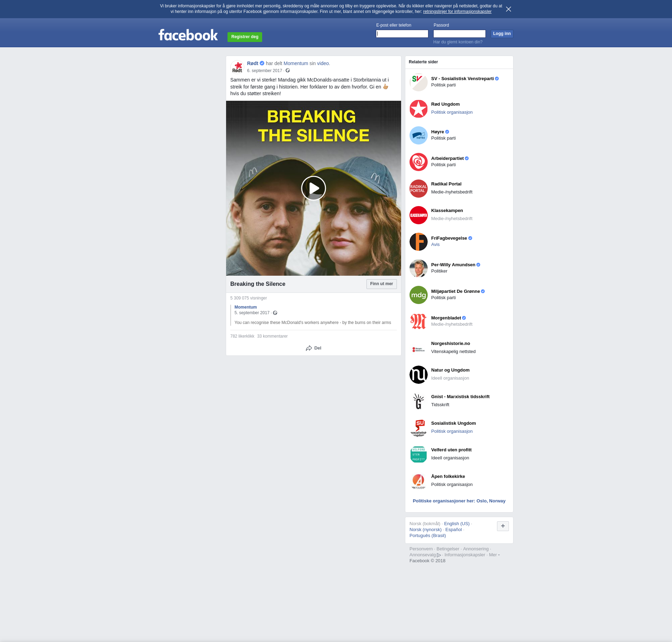The width and height of the screenshot is (672, 642).
Task: Open the cookie policy link 'retningslinjer for informasjonskapsler'
Action: pyautogui.click(x=457, y=12)
